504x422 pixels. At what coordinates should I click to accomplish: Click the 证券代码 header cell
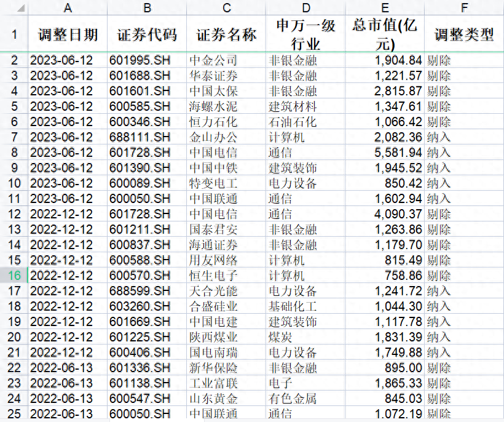(147, 34)
